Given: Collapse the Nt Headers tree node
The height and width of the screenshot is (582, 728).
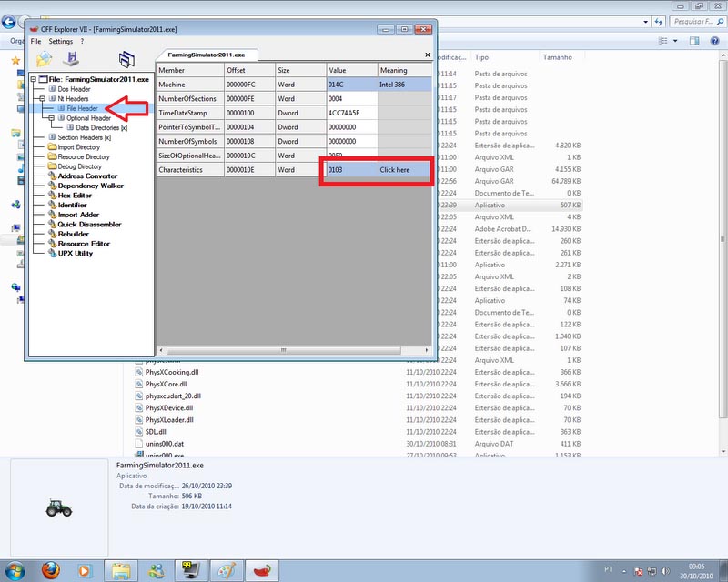Looking at the screenshot, I should pyautogui.click(x=43, y=98).
